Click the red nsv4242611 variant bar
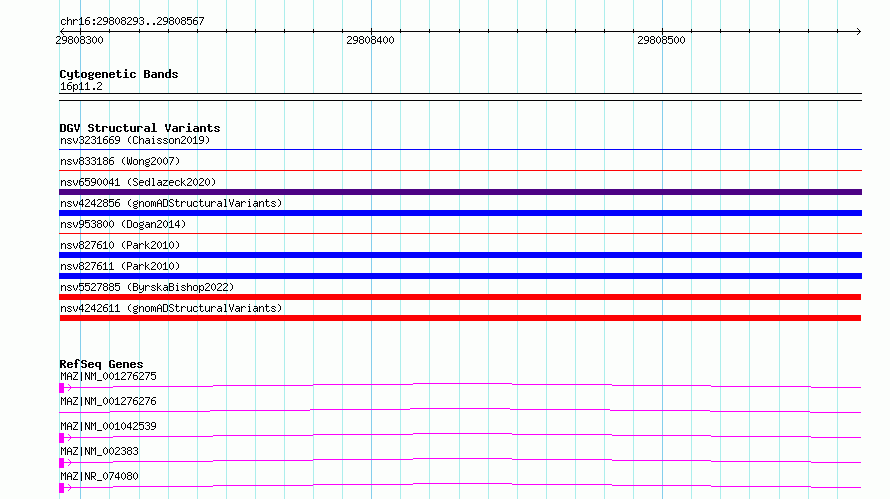 click(460, 318)
